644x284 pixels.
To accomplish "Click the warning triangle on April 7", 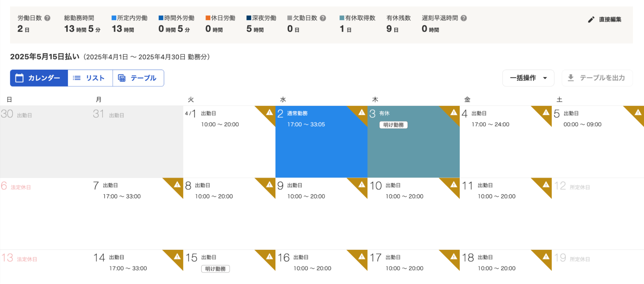I will pyautogui.click(x=177, y=184).
